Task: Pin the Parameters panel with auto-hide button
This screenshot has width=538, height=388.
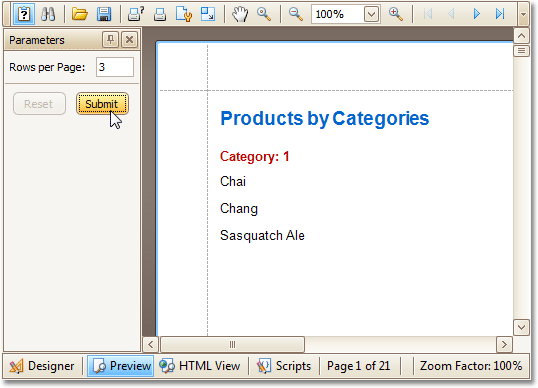Action: pyautogui.click(x=110, y=40)
